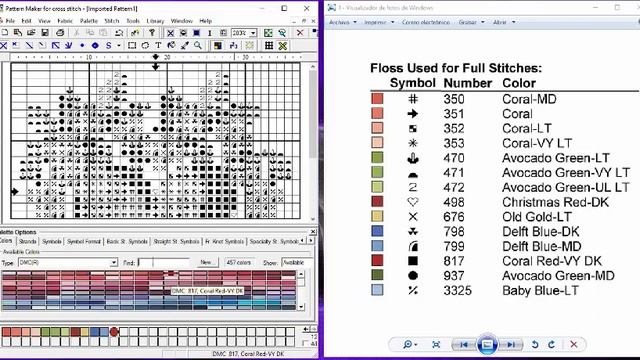
Task: Click Correo electrónico in photo viewer
Action: [x=426, y=22]
